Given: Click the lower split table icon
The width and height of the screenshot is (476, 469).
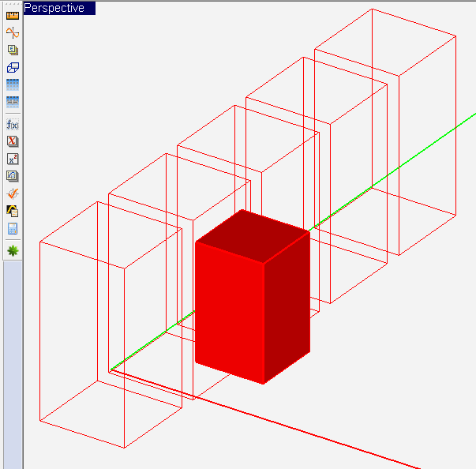Looking at the screenshot, I should pyautogui.click(x=13, y=102).
